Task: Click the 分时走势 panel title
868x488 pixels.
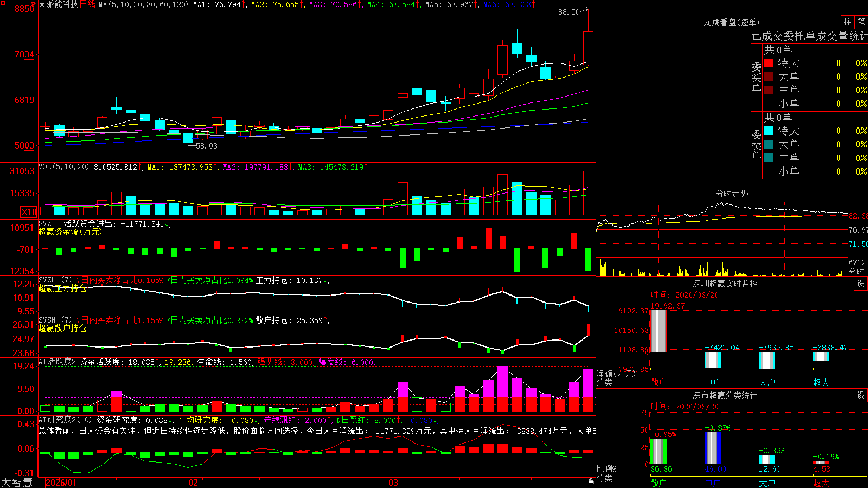Action: 731,194
